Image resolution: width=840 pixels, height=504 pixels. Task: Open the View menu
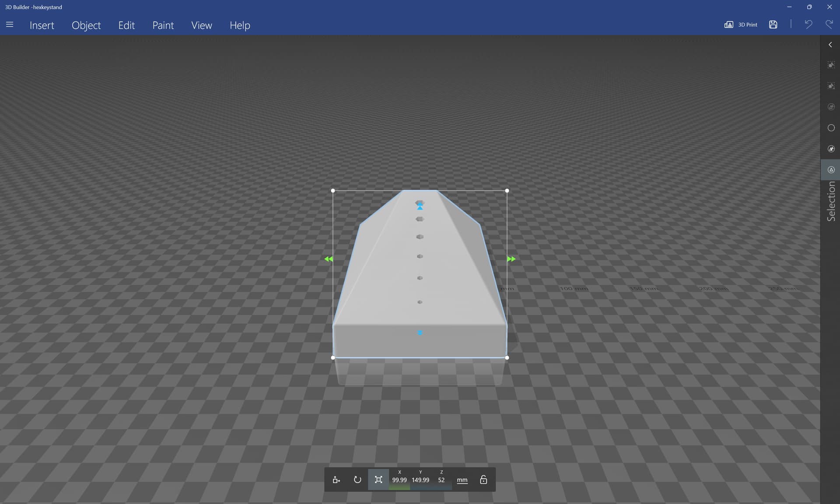point(202,25)
